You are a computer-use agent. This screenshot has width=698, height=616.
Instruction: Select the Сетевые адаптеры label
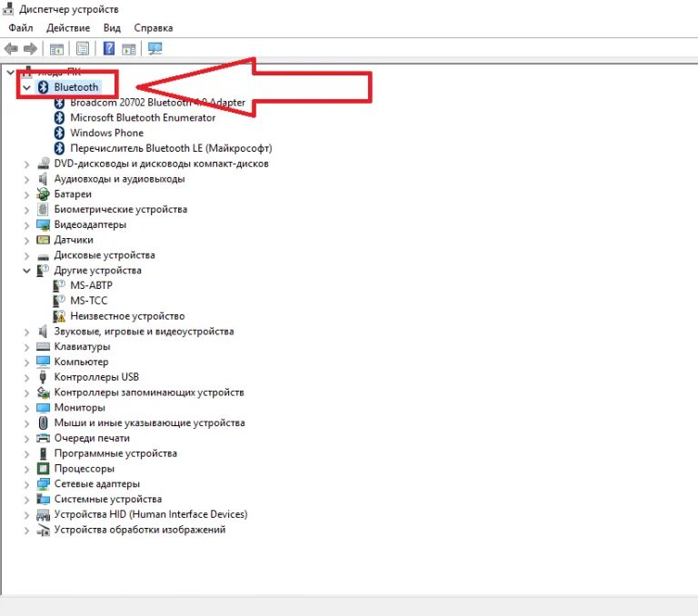pyautogui.click(x=97, y=484)
